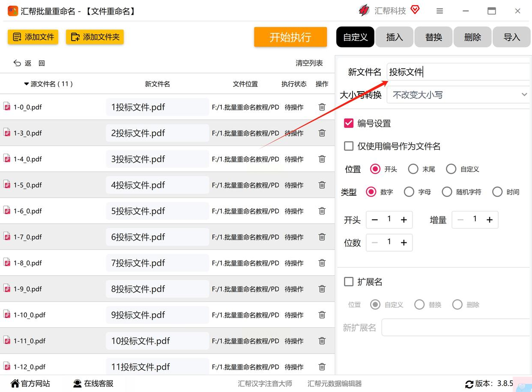Screen dimensions: 532x392
Task: Edit the 1投标文件.pdf new name cell
Action: (158, 107)
